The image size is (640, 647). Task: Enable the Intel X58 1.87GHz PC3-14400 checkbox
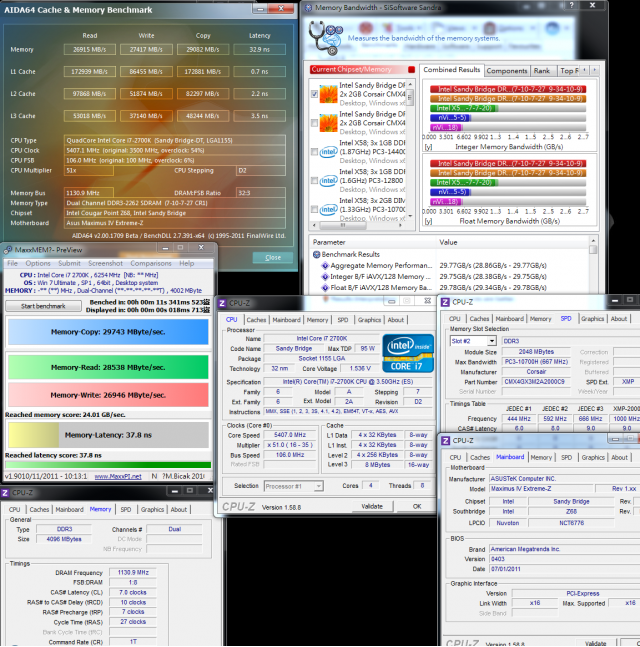tap(314, 152)
